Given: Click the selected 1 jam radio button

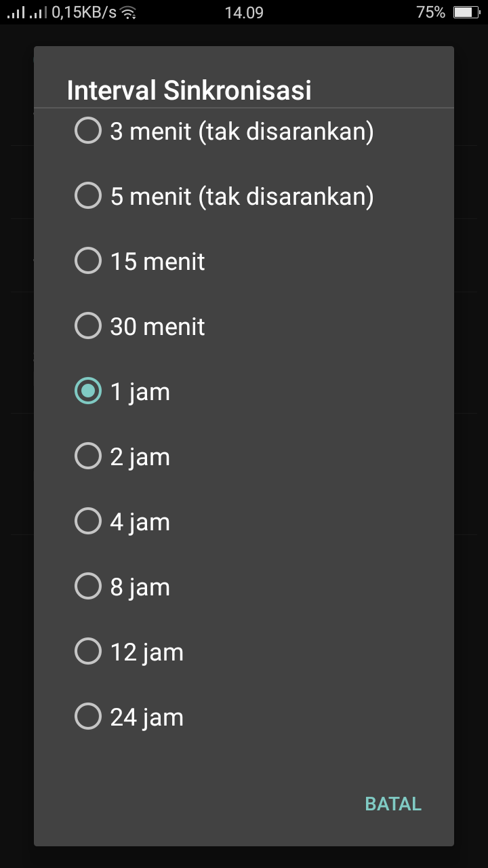Looking at the screenshot, I should point(87,391).
